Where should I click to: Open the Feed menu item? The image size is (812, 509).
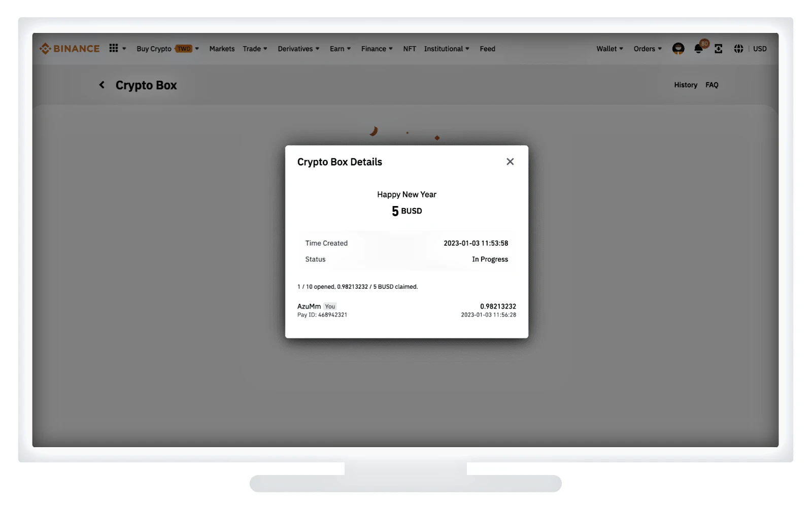[487, 49]
